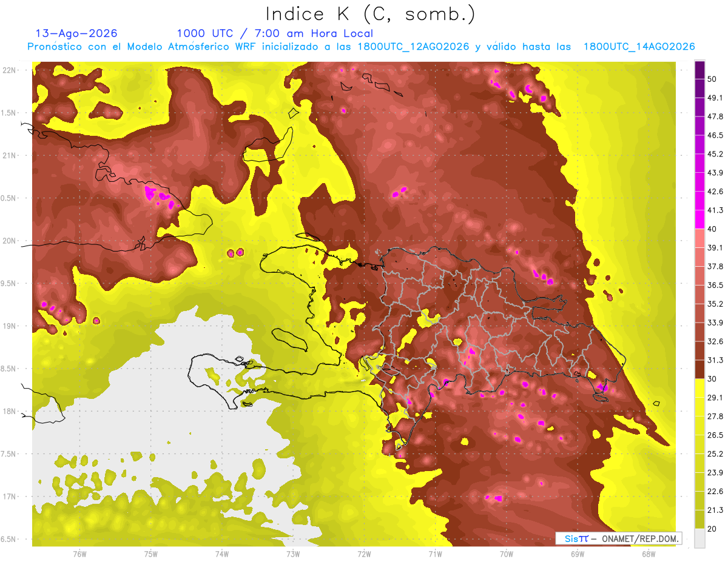Click the "20" colorbar value

pyautogui.click(x=712, y=529)
